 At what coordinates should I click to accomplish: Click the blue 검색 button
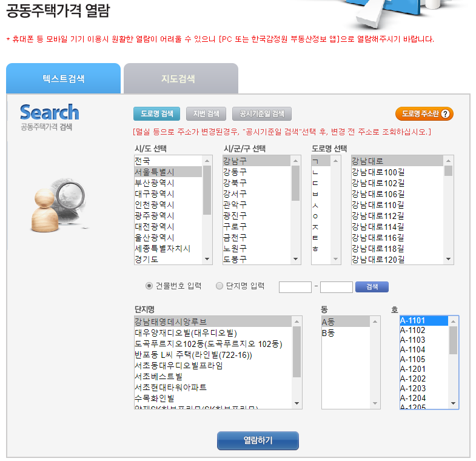coord(372,287)
